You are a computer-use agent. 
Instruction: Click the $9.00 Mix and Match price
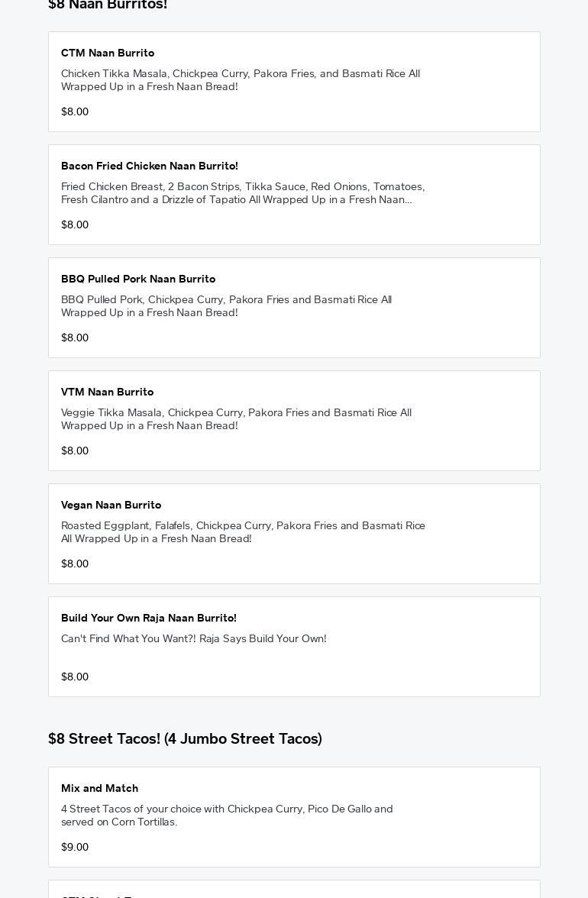[75, 847]
